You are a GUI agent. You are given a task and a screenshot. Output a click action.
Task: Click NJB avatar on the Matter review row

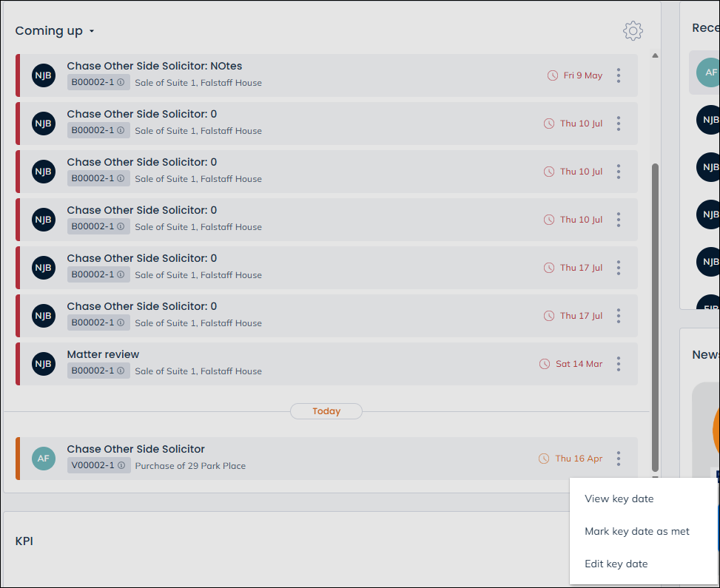[44, 364]
